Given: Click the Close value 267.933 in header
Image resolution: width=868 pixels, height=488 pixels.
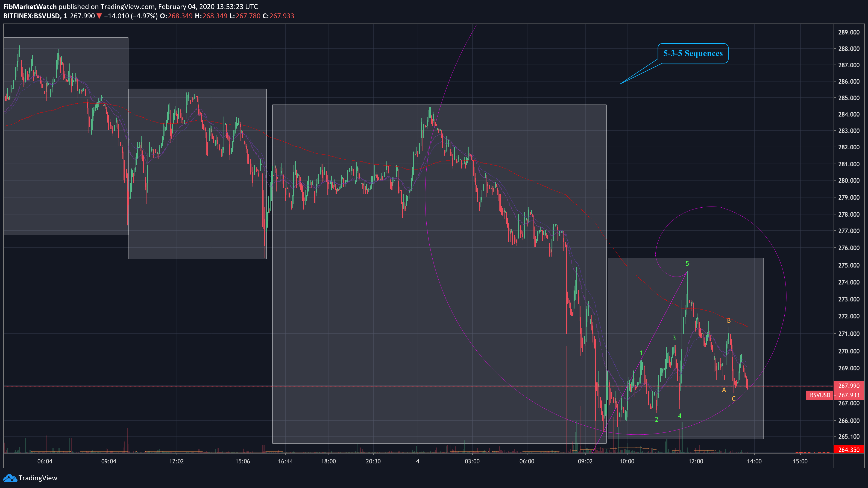Looking at the screenshot, I should (x=282, y=16).
